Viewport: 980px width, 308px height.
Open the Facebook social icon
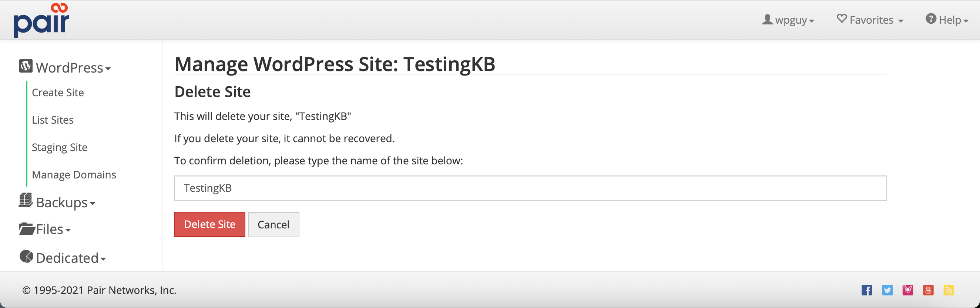click(867, 290)
